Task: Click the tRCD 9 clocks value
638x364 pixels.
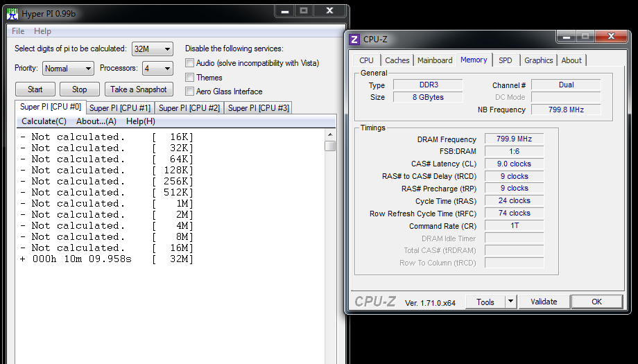Action: (x=515, y=176)
